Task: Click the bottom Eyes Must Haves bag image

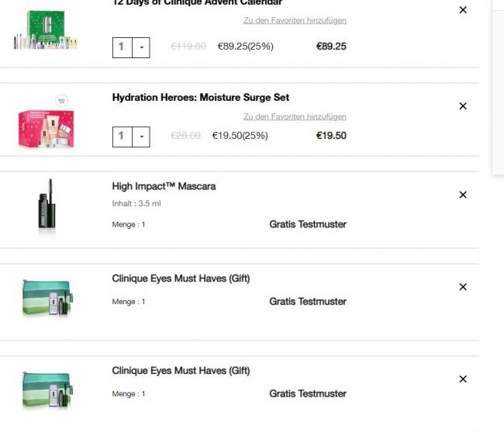Action: 47,390
